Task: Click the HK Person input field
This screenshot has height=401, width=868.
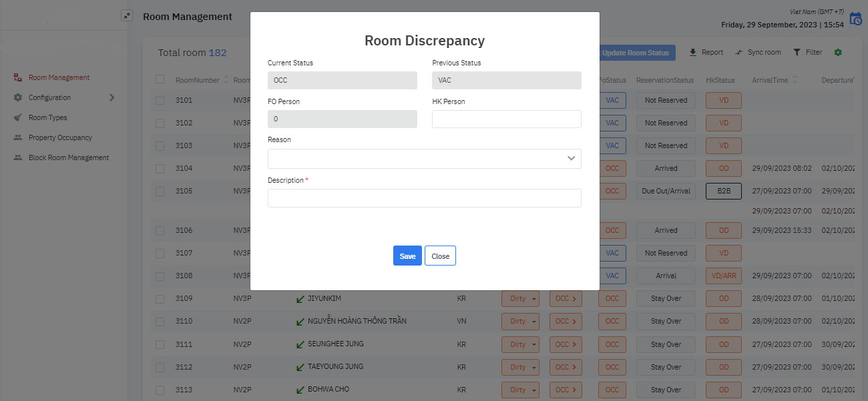Action: (x=506, y=119)
